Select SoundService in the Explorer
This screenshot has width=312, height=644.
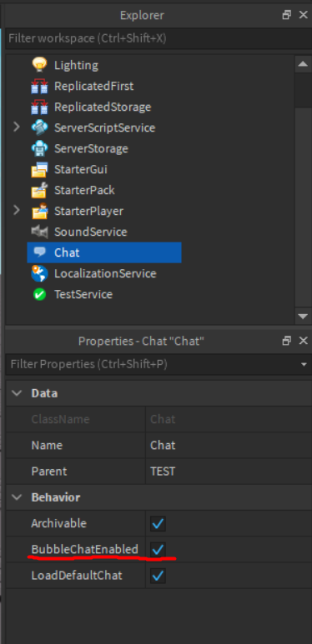[90, 232]
